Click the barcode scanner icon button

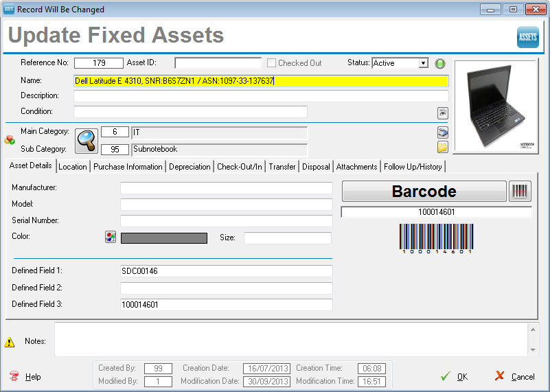tap(520, 192)
